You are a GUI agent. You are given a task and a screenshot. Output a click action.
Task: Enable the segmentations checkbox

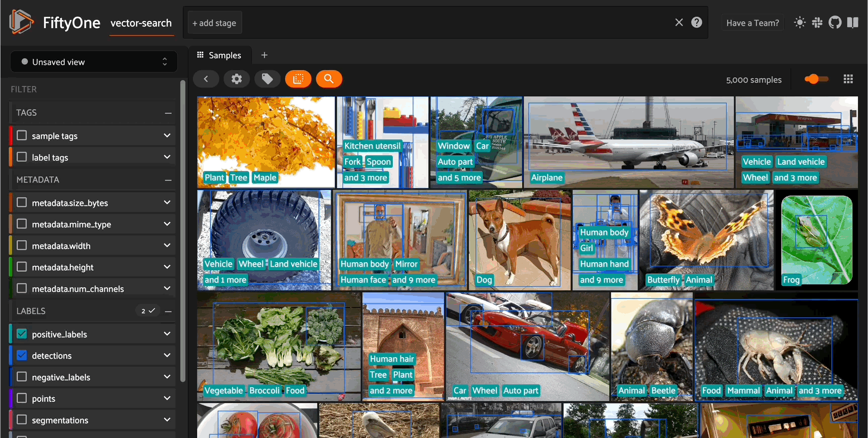pos(22,420)
